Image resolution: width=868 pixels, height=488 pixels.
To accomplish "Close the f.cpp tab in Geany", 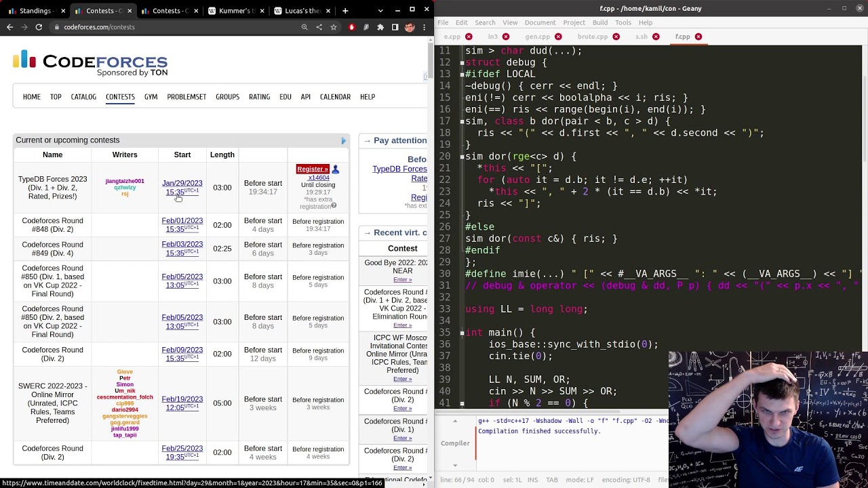I will [698, 37].
